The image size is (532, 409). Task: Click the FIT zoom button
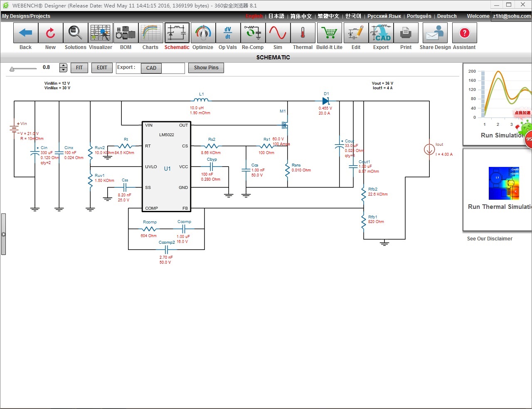point(79,68)
